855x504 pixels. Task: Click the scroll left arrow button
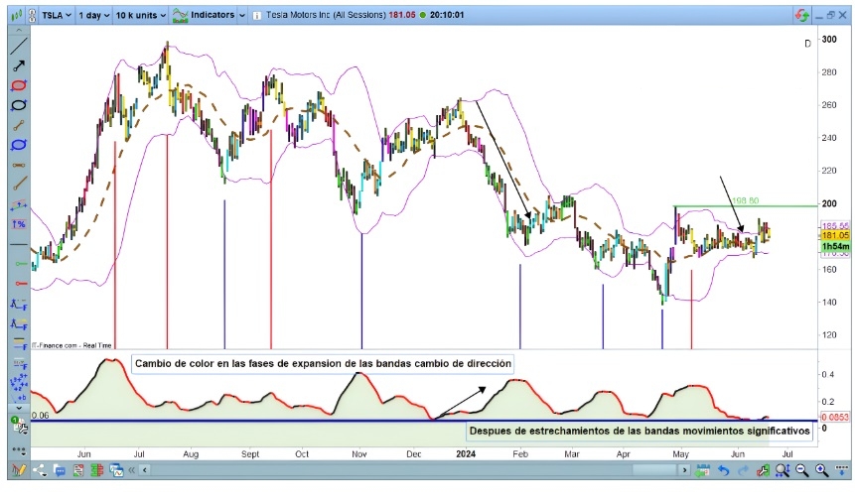145,470
